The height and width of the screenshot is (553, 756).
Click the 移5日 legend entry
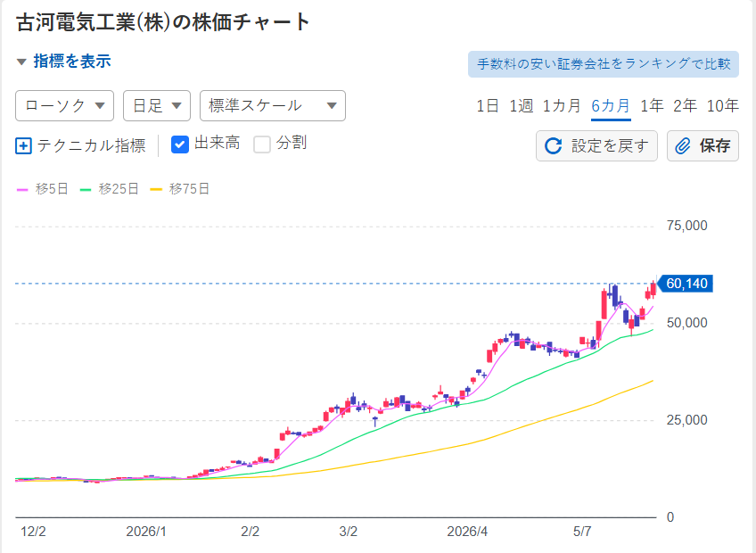coord(43,189)
